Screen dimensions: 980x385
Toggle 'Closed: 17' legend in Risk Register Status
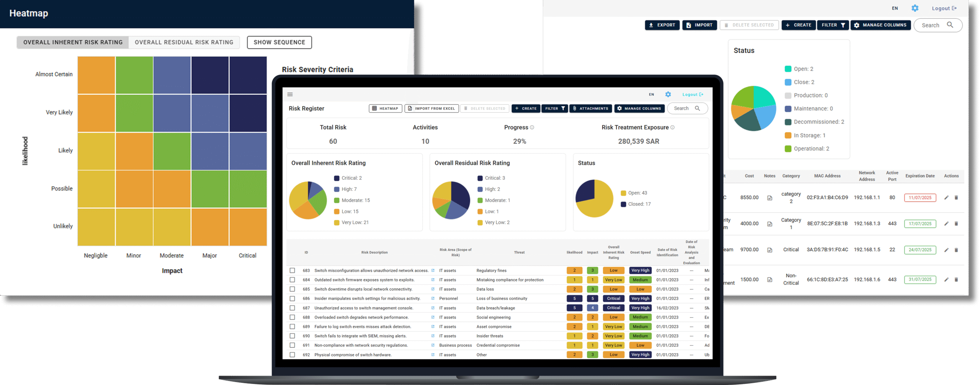point(636,204)
